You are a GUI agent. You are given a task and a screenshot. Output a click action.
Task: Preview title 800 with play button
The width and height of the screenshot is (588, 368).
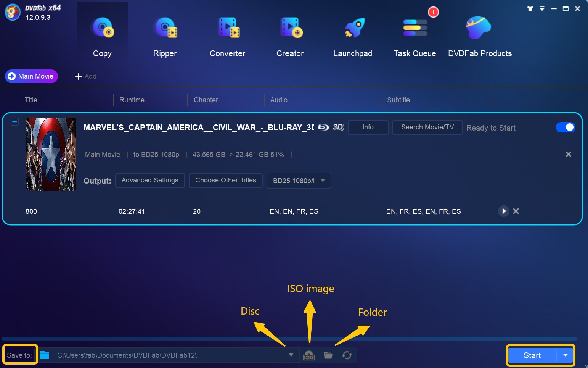pos(503,211)
